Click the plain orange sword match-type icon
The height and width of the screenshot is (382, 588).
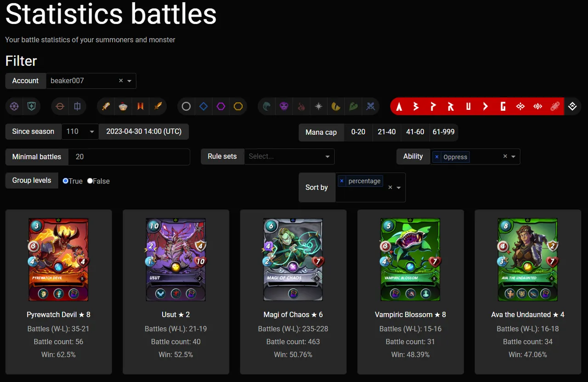[158, 107]
